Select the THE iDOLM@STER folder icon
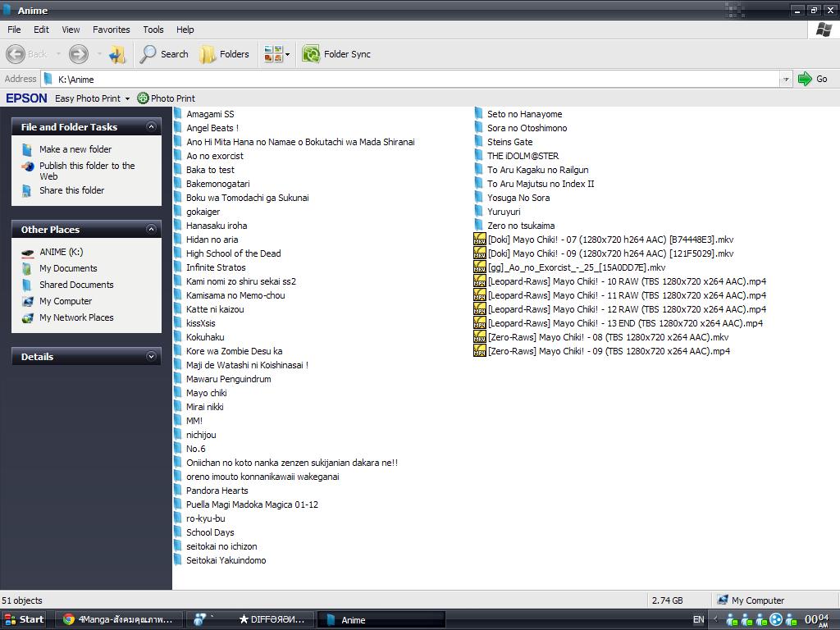This screenshot has width=840, height=630. click(x=479, y=156)
